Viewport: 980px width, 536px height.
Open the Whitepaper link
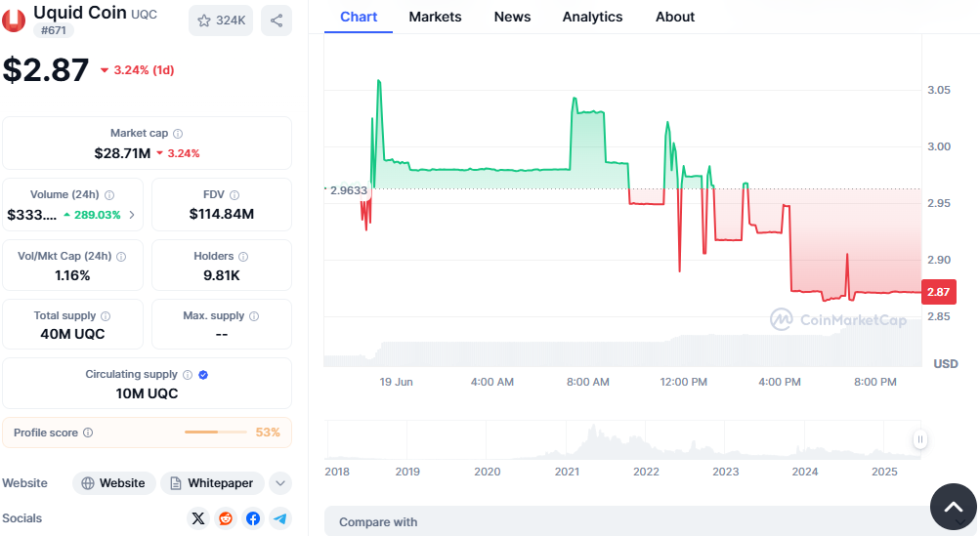click(212, 483)
